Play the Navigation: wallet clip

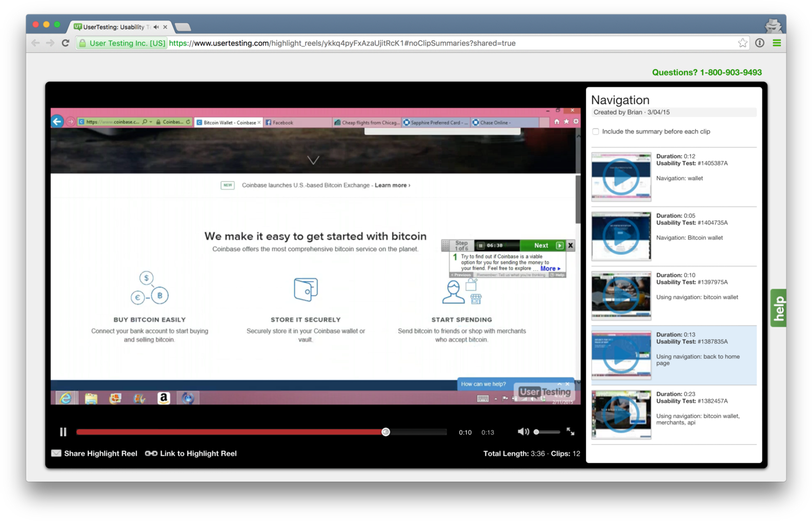pyautogui.click(x=621, y=177)
